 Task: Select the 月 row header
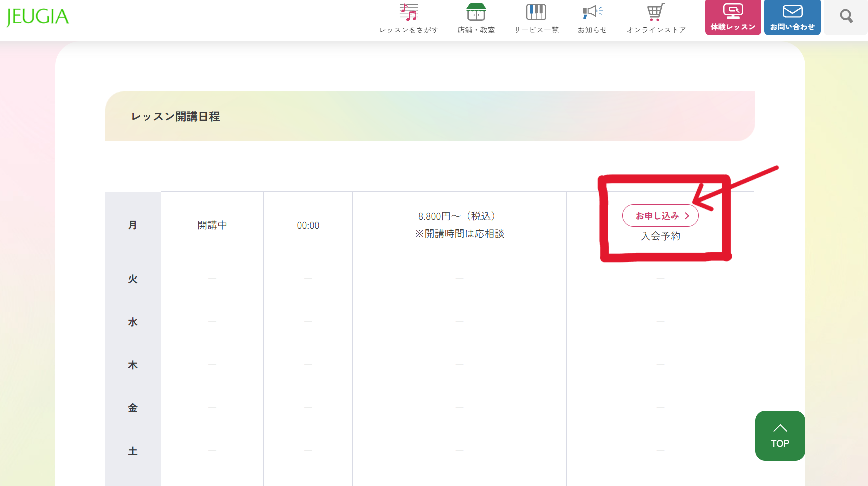(133, 225)
